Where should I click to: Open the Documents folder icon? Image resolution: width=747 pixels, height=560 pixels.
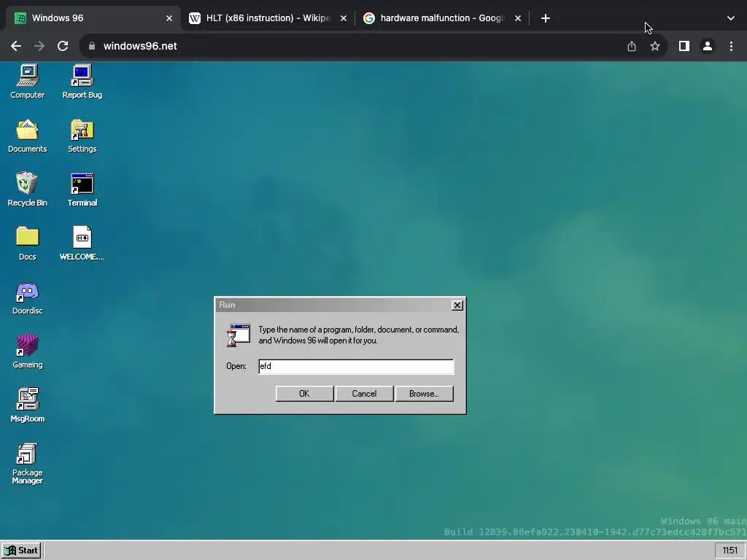coord(27,135)
